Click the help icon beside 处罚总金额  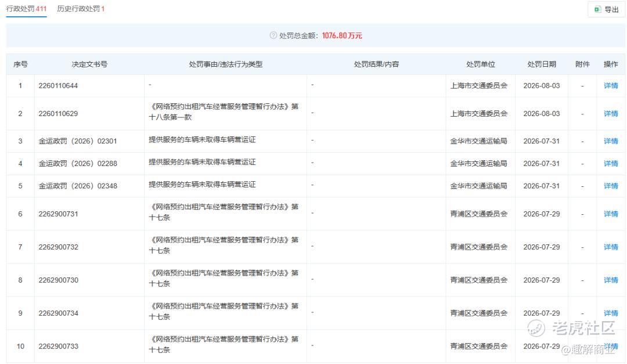(273, 35)
